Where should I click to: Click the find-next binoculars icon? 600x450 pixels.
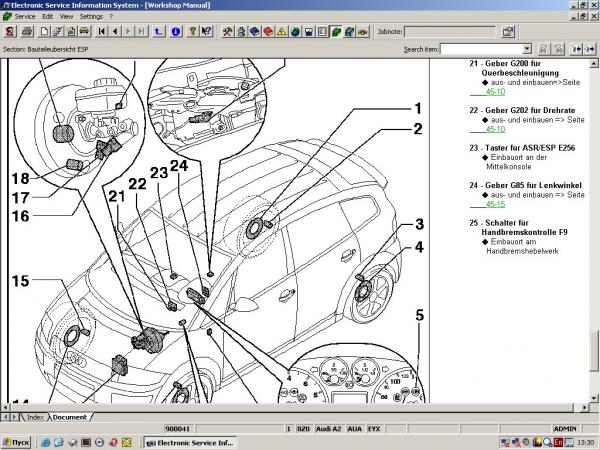pos(558,49)
